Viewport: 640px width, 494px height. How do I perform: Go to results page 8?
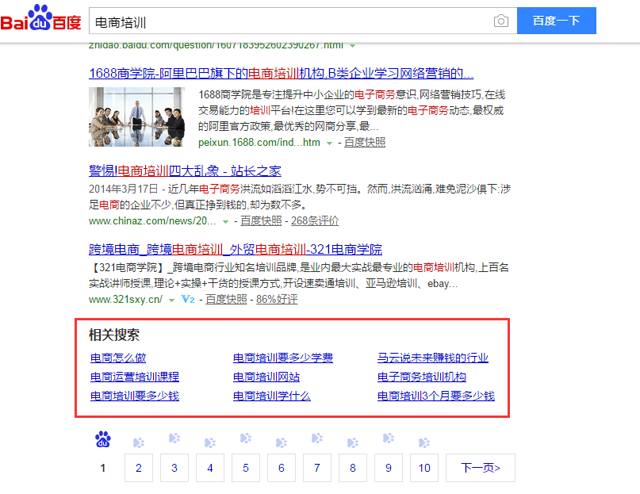point(353,467)
